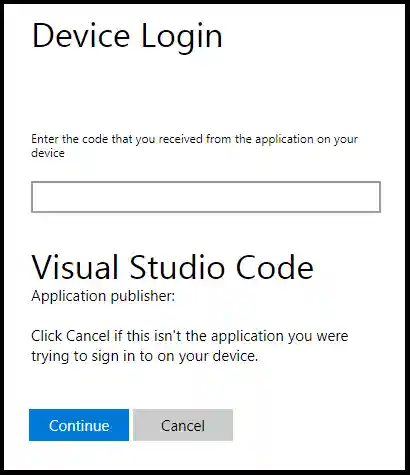Click the 'Application publisher:' label
This screenshot has height=475, width=410.
click(103, 296)
